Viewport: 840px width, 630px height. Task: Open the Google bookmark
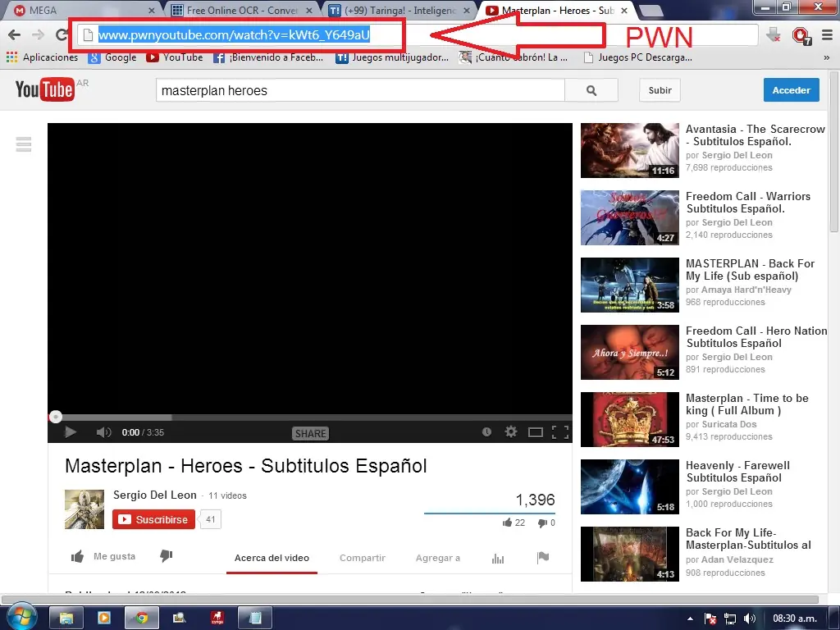pyautogui.click(x=112, y=57)
